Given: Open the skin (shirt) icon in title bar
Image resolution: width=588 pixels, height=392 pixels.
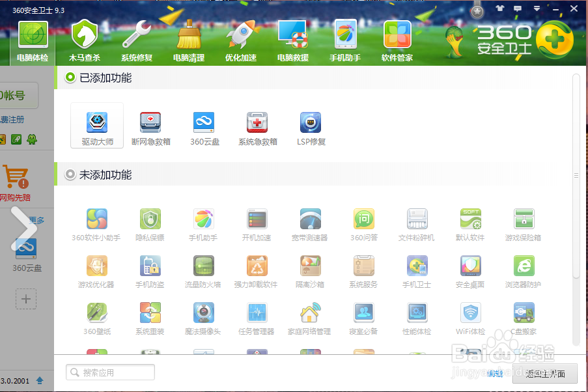Looking at the screenshot, I should (x=500, y=8).
